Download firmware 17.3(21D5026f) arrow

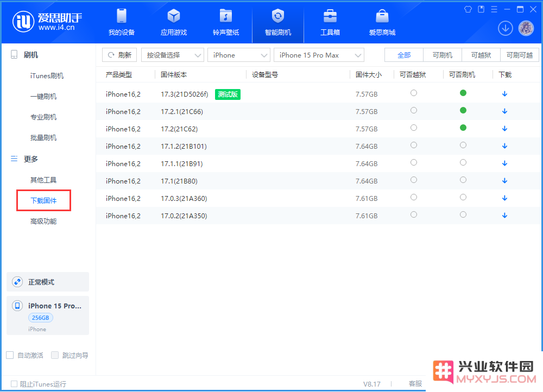[x=504, y=94]
